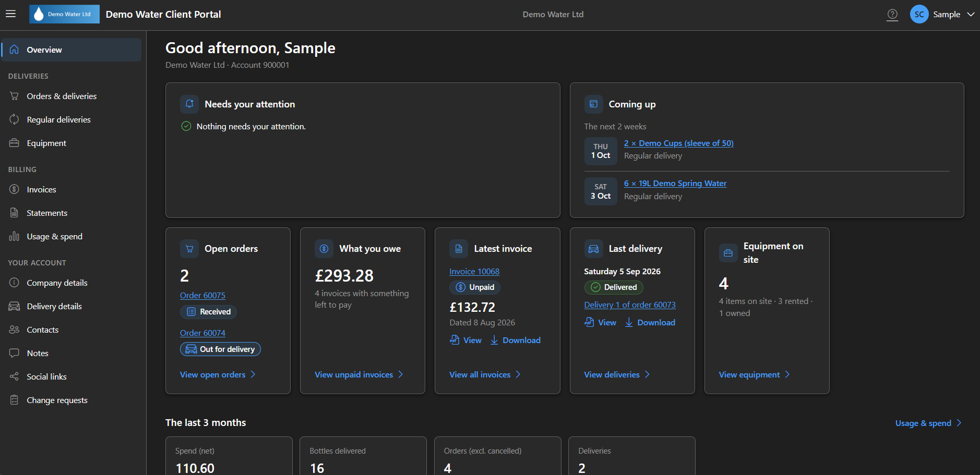This screenshot has height=475, width=980.
Task: Click the Invoices dollar icon in sidebar
Action: (x=14, y=189)
